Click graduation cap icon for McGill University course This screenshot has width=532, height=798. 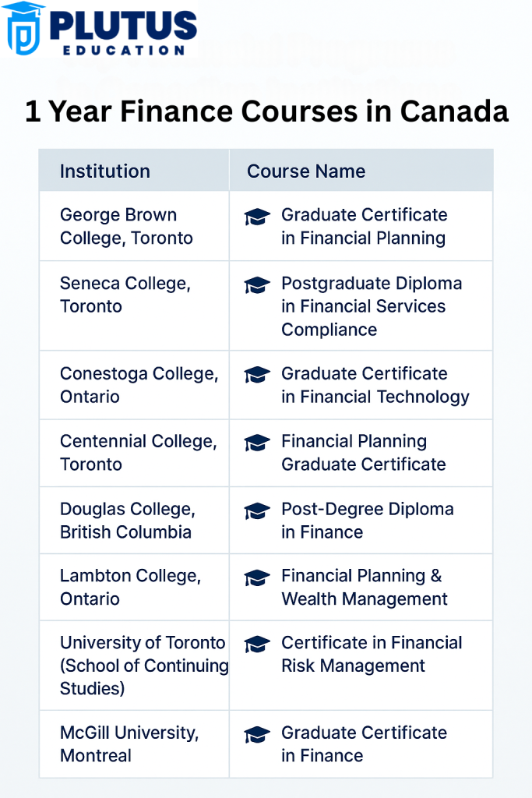pos(257,734)
